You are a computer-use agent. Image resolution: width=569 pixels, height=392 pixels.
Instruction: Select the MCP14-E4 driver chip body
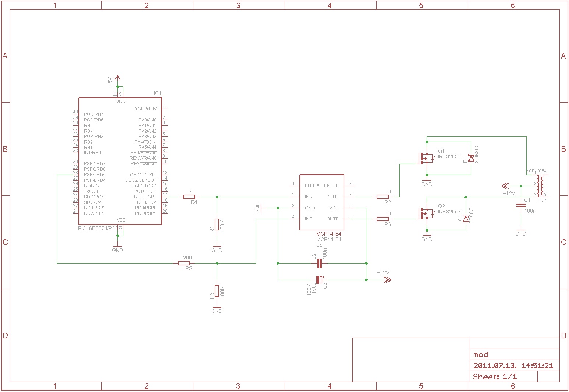(322, 202)
